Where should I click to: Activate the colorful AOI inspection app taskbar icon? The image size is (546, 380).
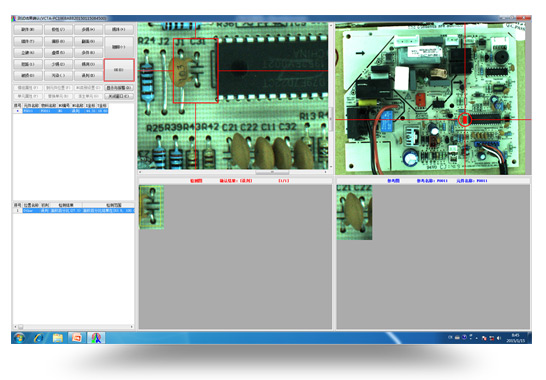pyautogui.click(x=95, y=338)
